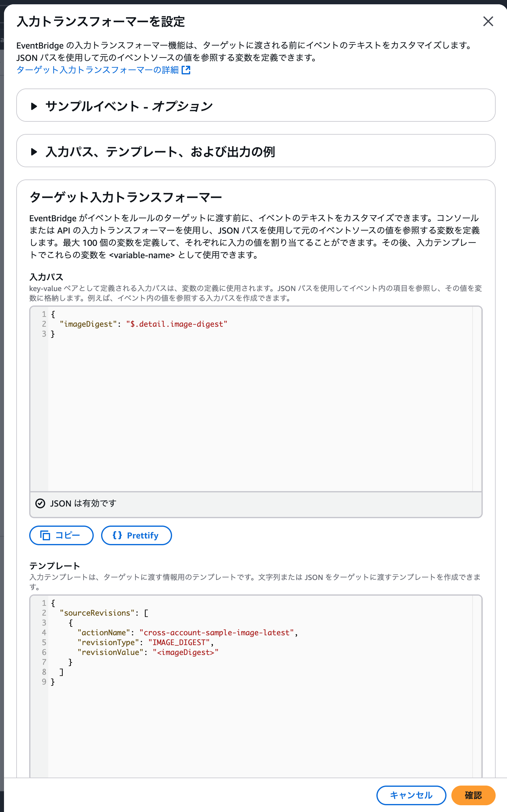Click the JSON は有効です checkmark icon
Image resolution: width=507 pixels, height=812 pixels.
point(40,503)
